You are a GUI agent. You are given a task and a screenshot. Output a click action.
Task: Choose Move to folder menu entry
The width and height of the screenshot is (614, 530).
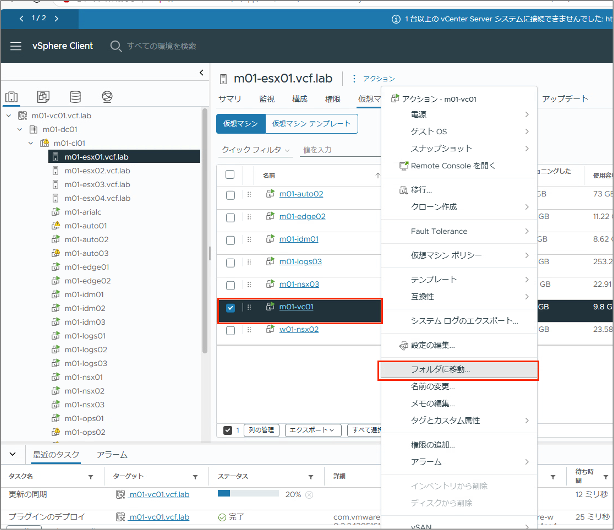[x=459, y=370]
